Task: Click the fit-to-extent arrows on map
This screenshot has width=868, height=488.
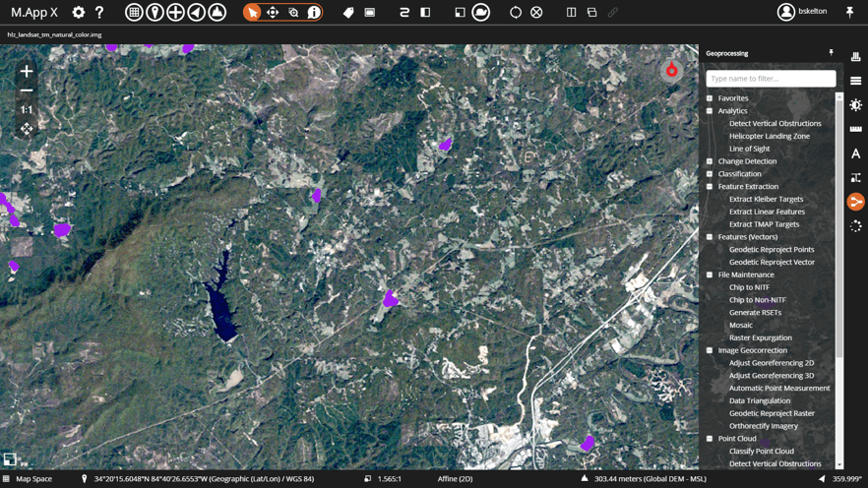Action: point(26,129)
